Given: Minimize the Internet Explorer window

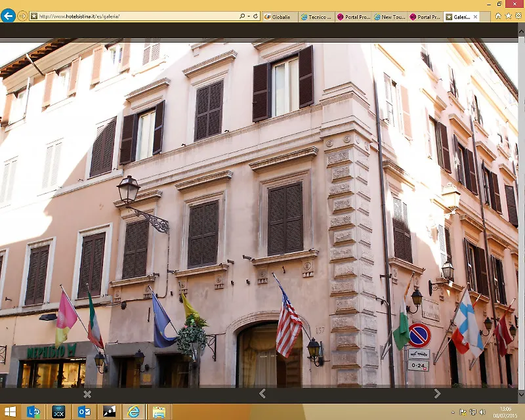Looking at the screenshot, I should (x=490, y=4).
